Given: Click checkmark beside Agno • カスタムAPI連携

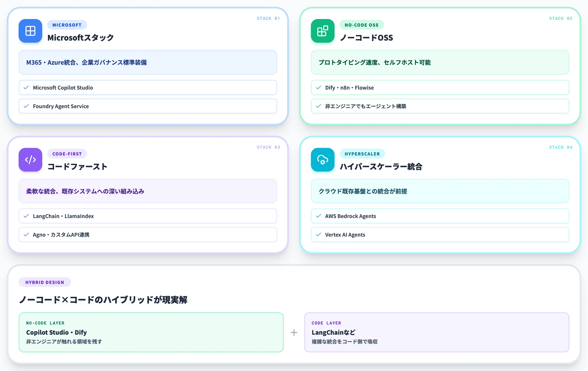Looking at the screenshot, I should click(x=26, y=235).
